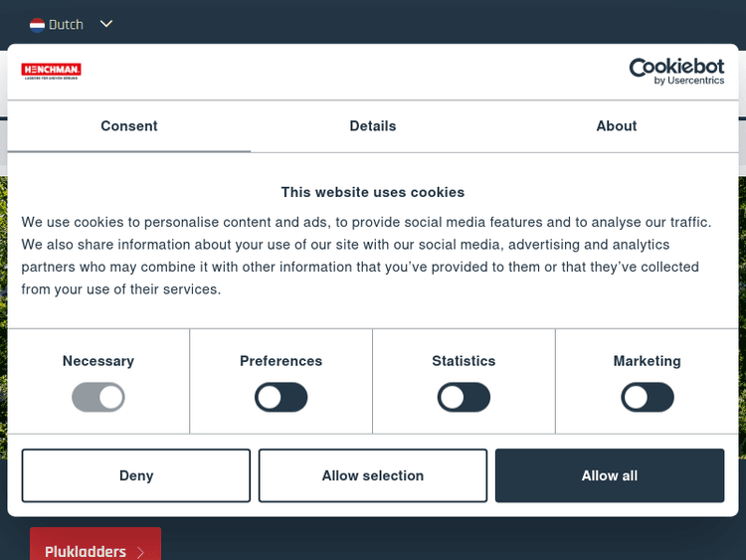The image size is (746, 560).
Task: Enable the Marketing cookies switch
Action: (x=648, y=398)
